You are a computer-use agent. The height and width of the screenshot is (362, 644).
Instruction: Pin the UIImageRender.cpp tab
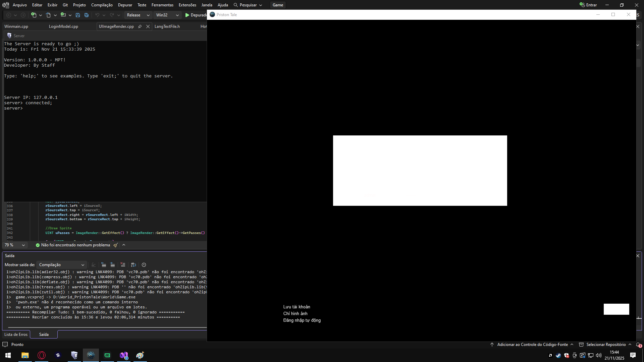pyautogui.click(x=140, y=26)
